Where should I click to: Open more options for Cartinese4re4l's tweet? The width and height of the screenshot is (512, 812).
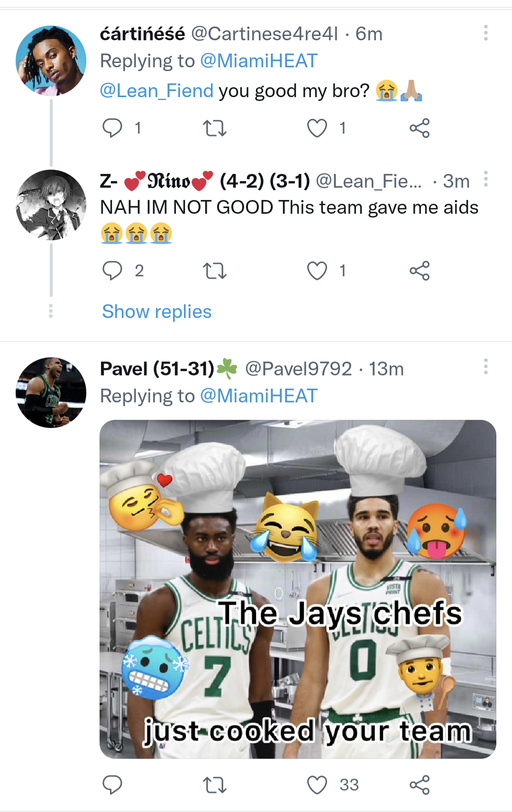(x=485, y=33)
